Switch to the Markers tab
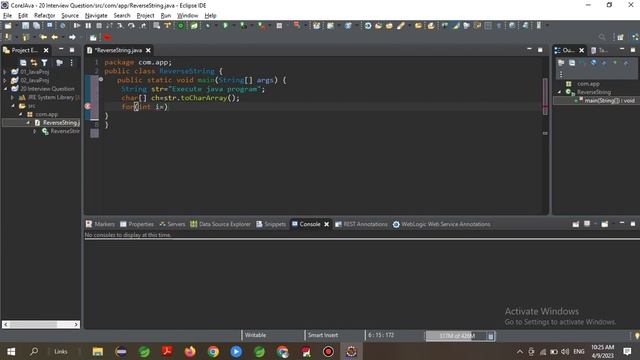This screenshot has height=360, width=640. (100, 224)
